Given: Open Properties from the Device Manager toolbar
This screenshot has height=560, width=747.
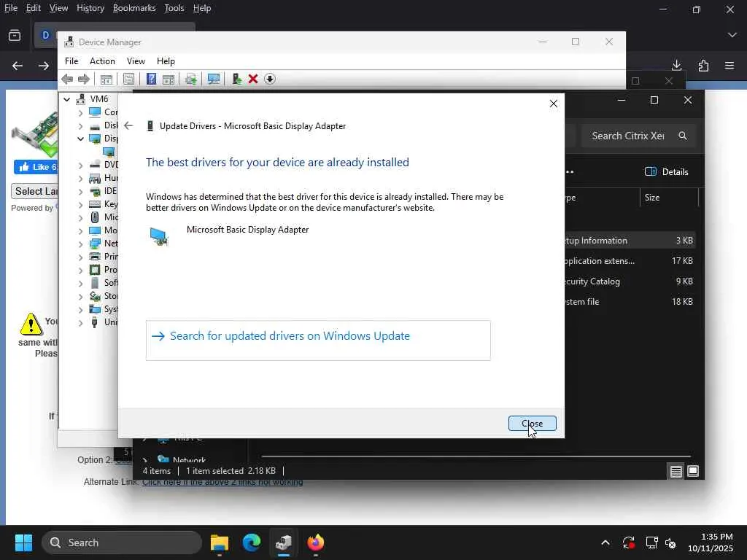Looking at the screenshot, I should 128,79.
